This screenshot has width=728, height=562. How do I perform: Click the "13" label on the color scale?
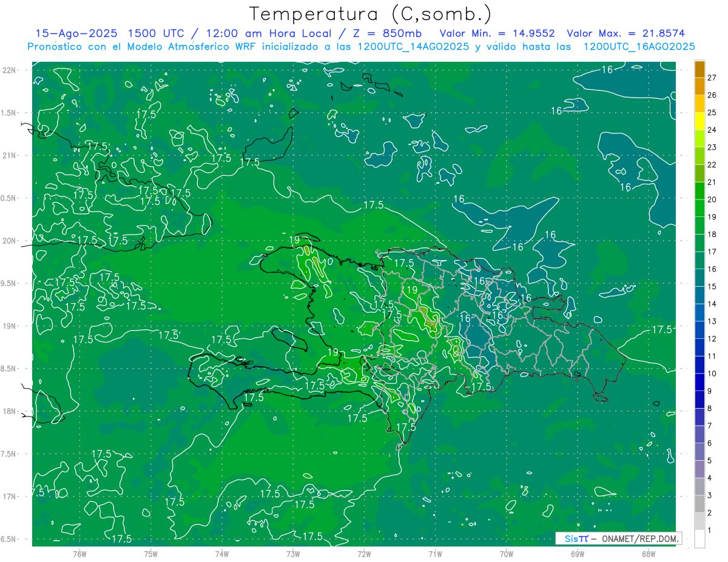click(712, 321)
